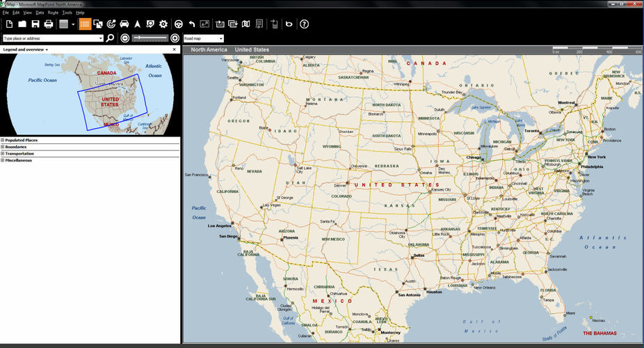Viewport: 644px width, 348px height.
Task: Click the data table export icon
Action: click(x=233, y=24)
